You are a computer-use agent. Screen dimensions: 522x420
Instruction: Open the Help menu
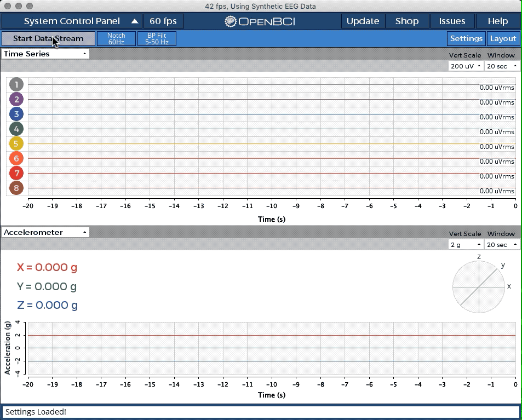498,21
